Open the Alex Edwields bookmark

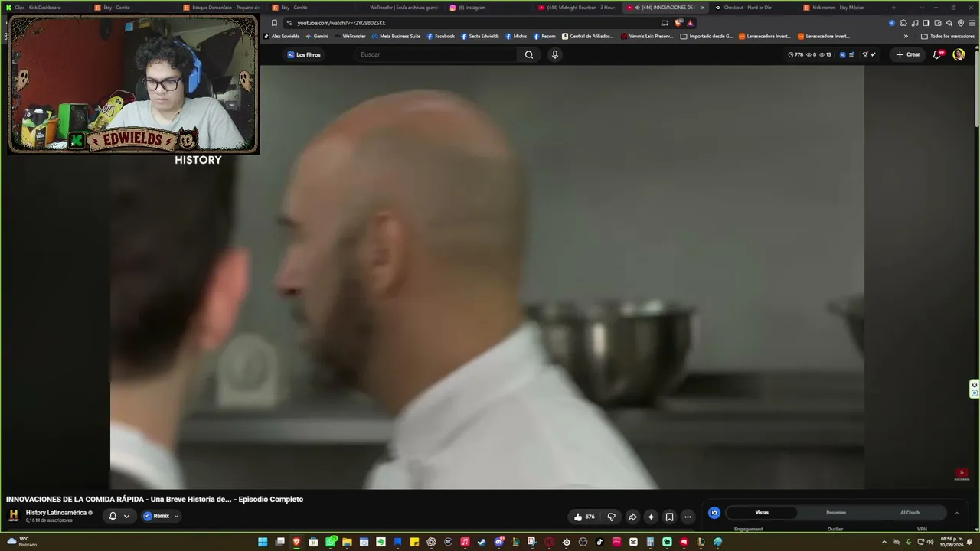[282, 36]
